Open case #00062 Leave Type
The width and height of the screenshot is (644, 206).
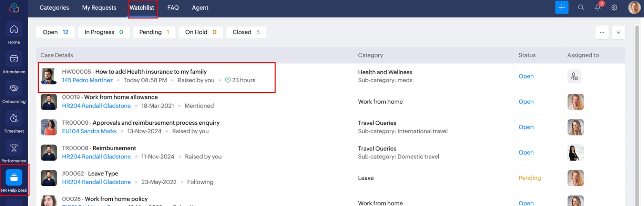tap(103, 173)
